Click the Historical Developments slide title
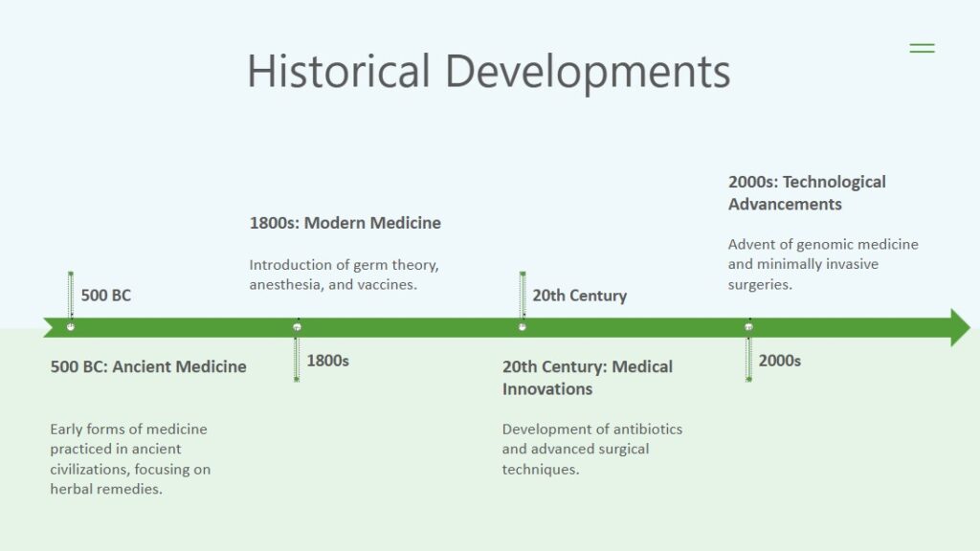The image size is (980, 551). 489,72
